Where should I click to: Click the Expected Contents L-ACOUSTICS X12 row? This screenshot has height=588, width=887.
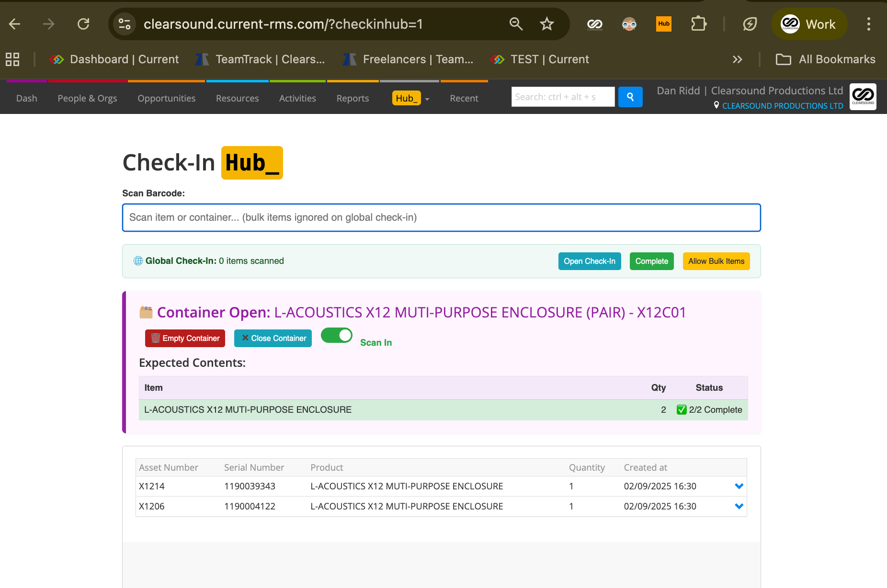(443, 410)
